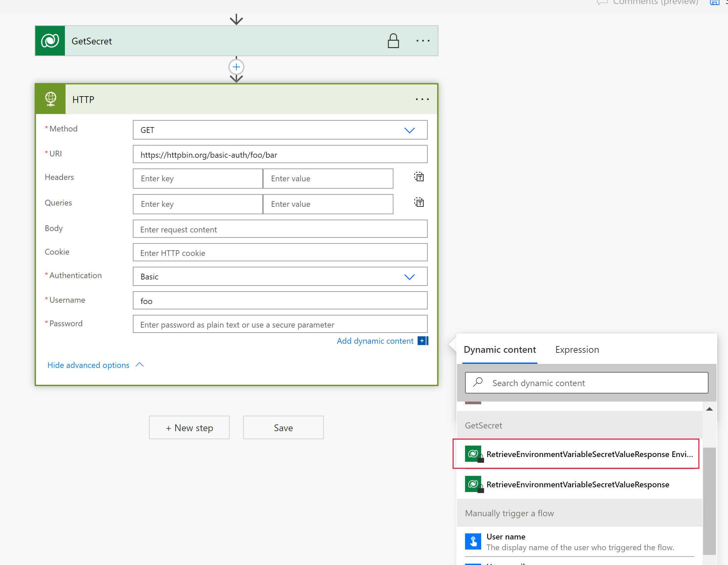Click the lock icon on GetSecret step

point(392,41)
